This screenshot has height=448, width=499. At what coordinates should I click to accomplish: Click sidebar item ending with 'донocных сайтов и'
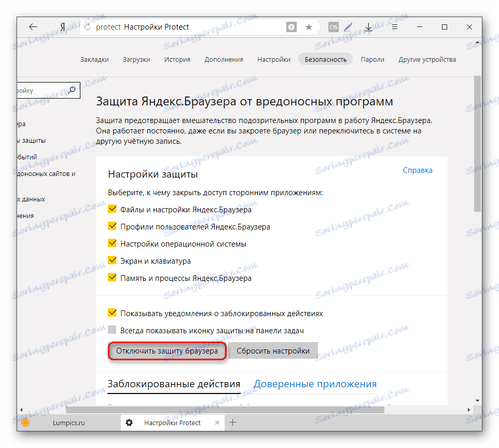point(47,174)
